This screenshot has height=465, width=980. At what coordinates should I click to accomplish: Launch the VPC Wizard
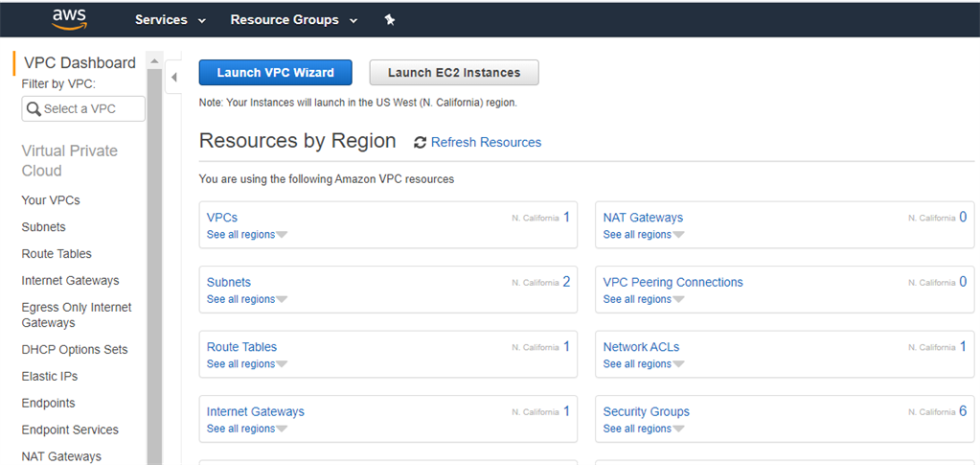click(276, 73)
